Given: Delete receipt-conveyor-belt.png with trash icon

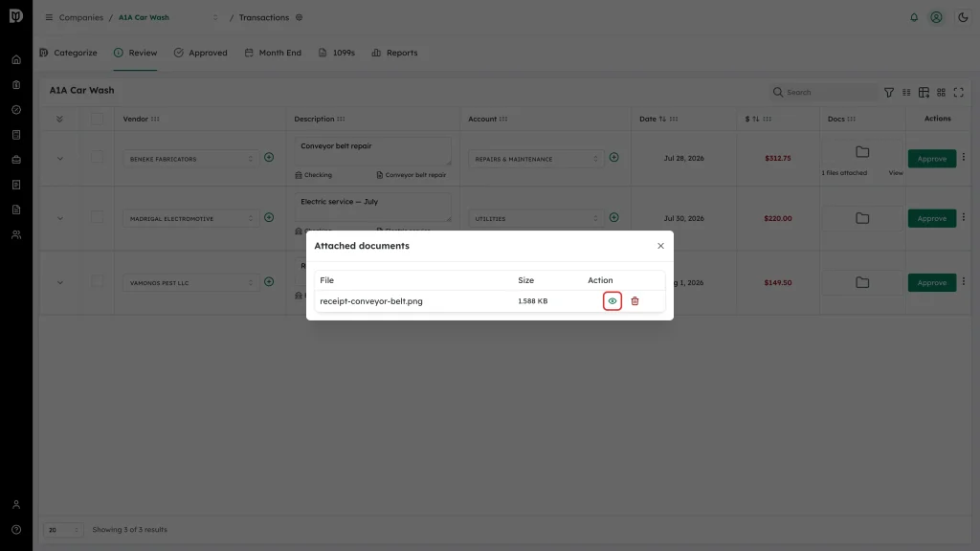Looking at the screenshot, I should coord(635,301).
